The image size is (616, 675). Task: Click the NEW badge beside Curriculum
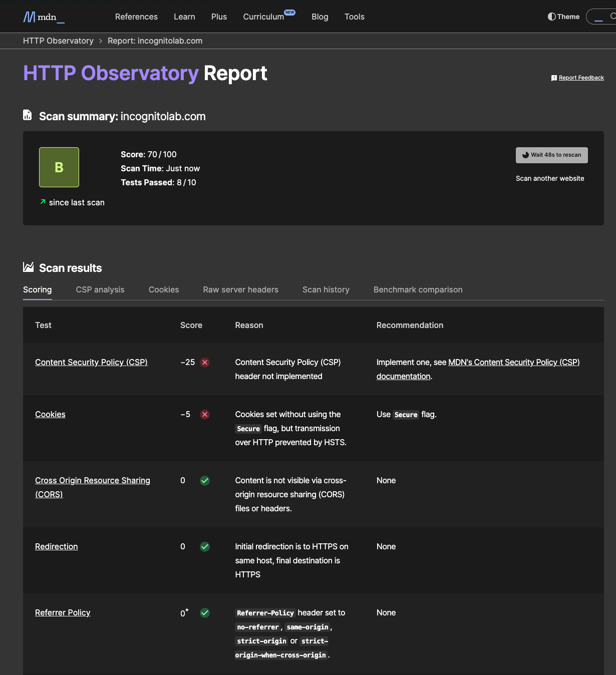point(290,13)
